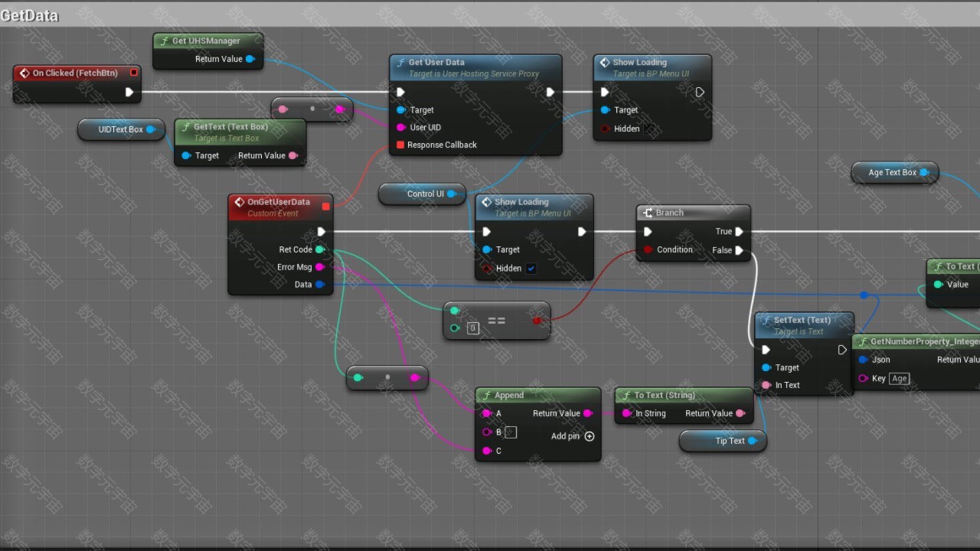The width and height of the screenshot is (980, 551).
Task: Click the Data output pin on OnGetUserData
Action: tap(320, 285)
